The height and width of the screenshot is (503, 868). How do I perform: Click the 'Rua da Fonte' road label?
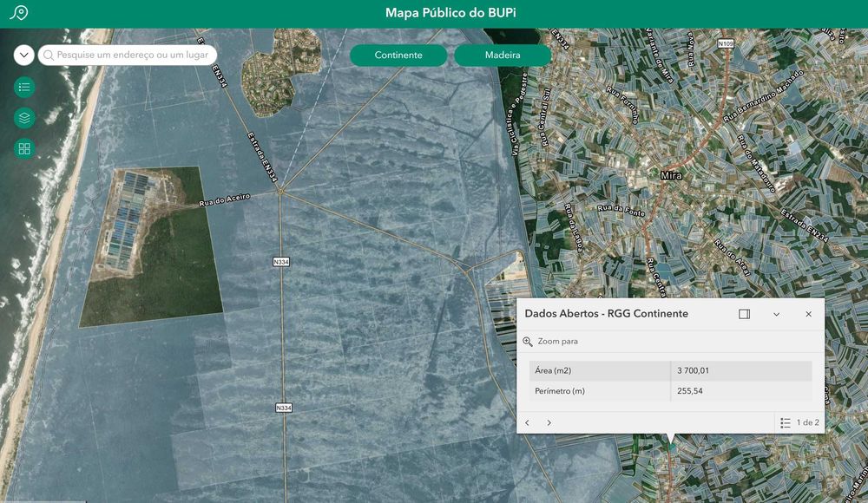point(621,209)
